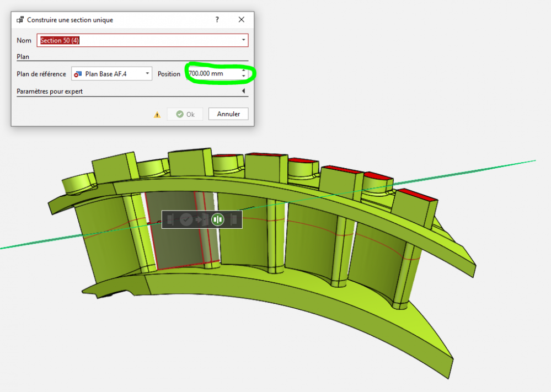551x392 pixels.
Task: Click the section icon in the dialog title bar
Action: (x=20, y=20)
